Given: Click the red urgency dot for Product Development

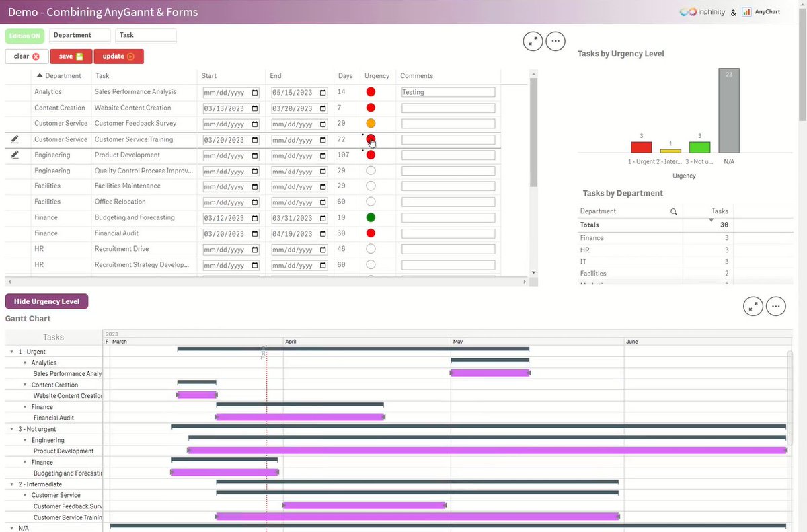Looking at the screenshot, I should pyautogui.click(x=371, y=155).
